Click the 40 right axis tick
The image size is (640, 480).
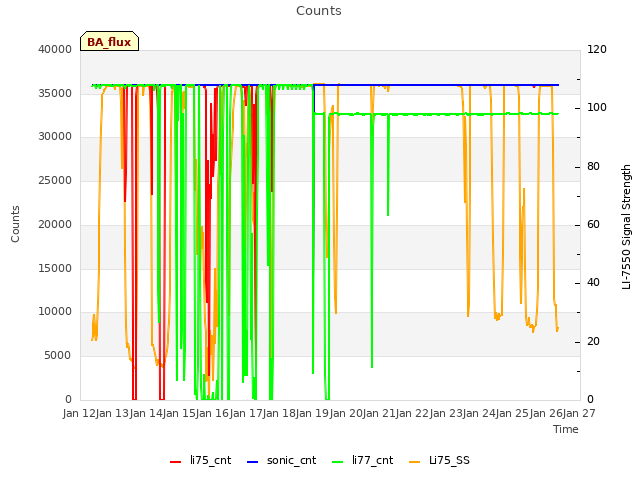[x=593, y=283]
